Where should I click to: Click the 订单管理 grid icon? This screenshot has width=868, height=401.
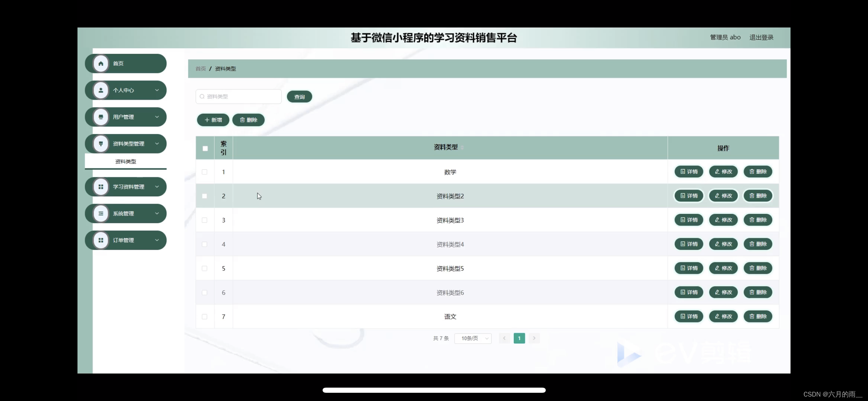point(101,240)
